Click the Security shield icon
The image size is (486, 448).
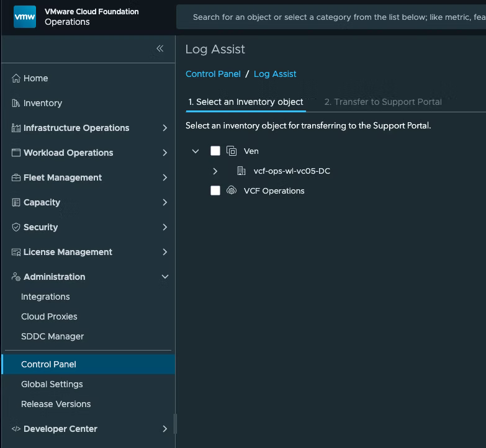pyautogui.click(x=16, y=227)
